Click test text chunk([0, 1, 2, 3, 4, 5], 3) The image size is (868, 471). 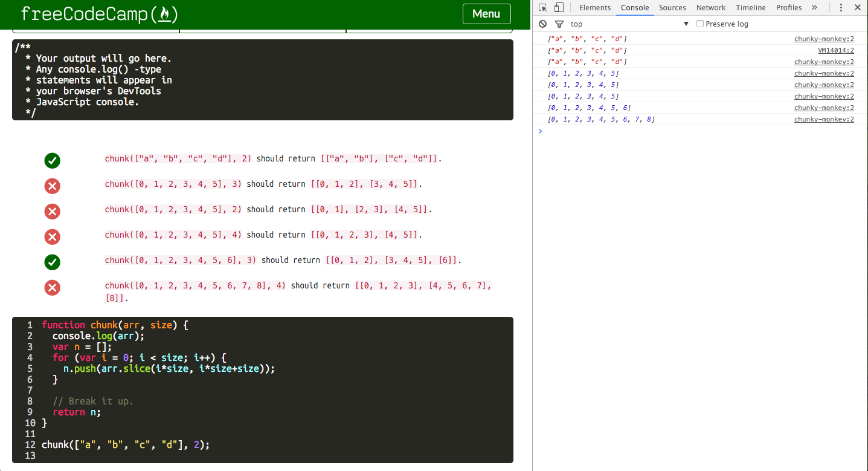173,184
